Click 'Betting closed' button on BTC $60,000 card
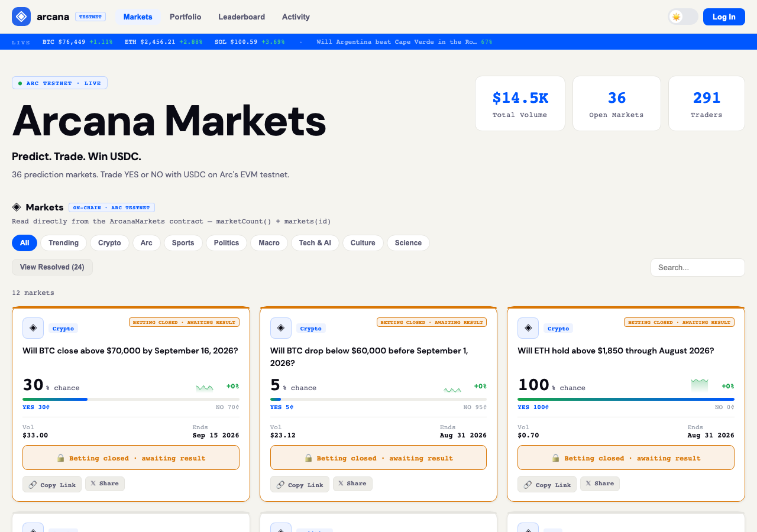757x532 pixels. (x=378, y=458)
